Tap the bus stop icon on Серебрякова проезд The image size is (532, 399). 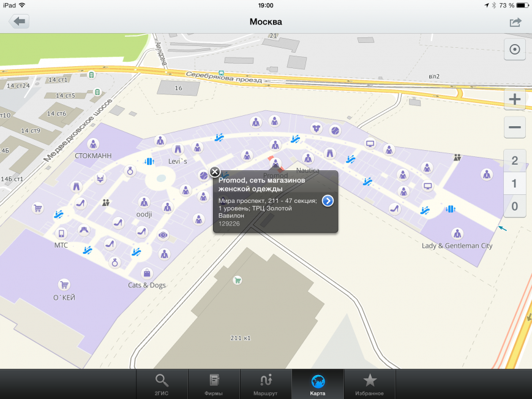(221, 73)
